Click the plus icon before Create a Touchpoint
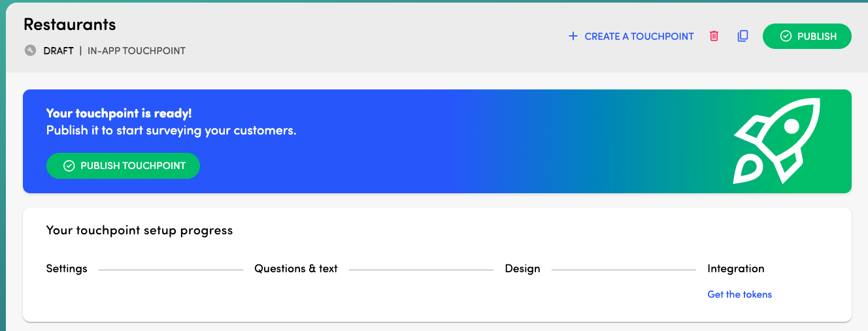This screenshot has height=331, width=868. click(x=573, y=37)
